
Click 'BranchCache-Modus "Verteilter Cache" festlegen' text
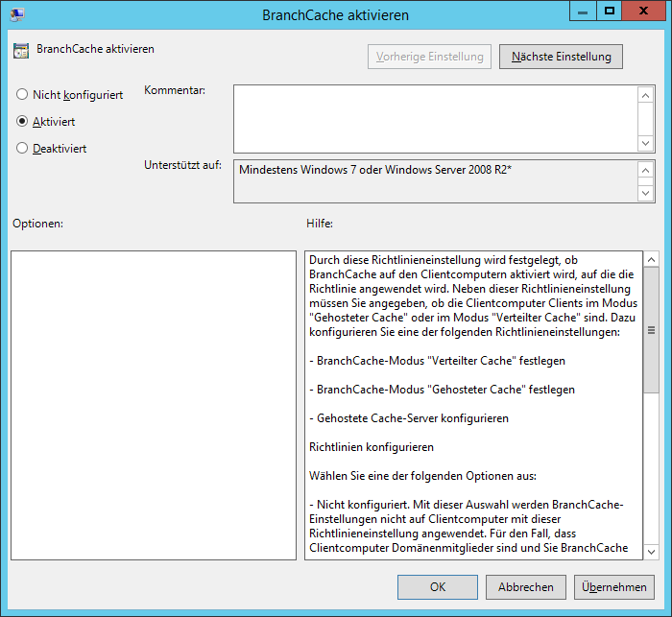[437, 361]
